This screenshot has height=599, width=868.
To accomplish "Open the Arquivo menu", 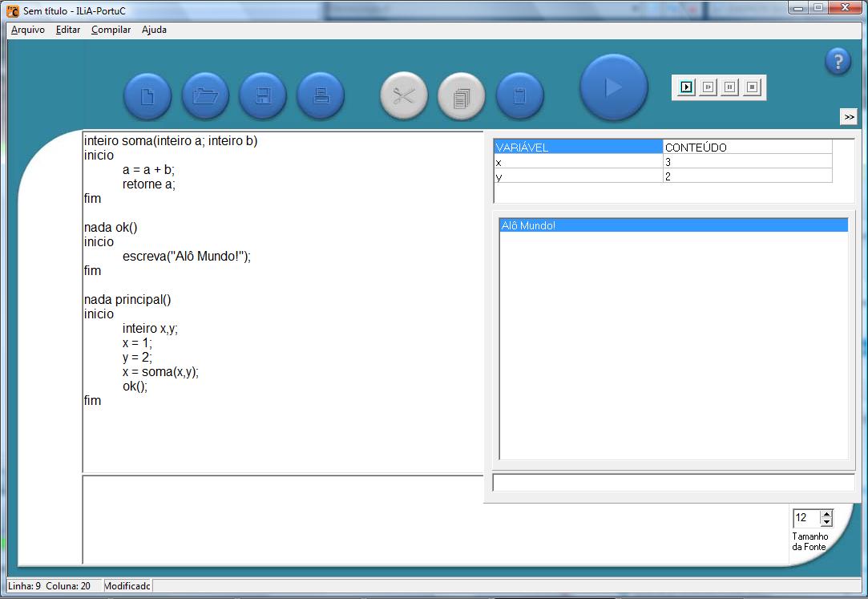I will pyautogui.click(x=28, y=30).
